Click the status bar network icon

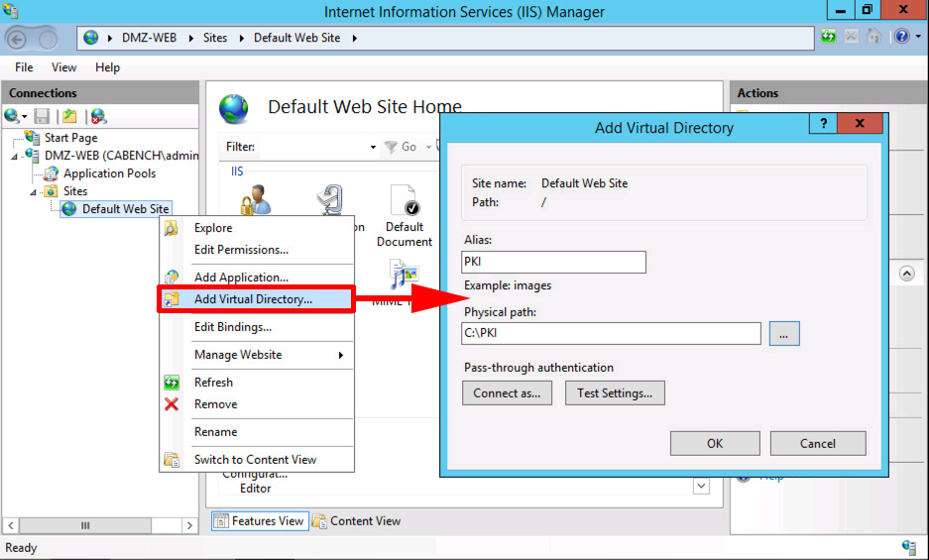pos(908,547)
